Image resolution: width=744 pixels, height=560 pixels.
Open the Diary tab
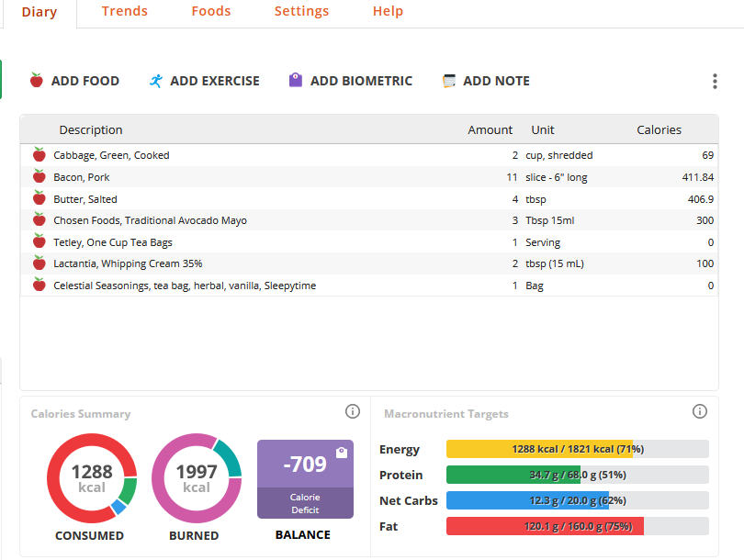coord(39,12)
